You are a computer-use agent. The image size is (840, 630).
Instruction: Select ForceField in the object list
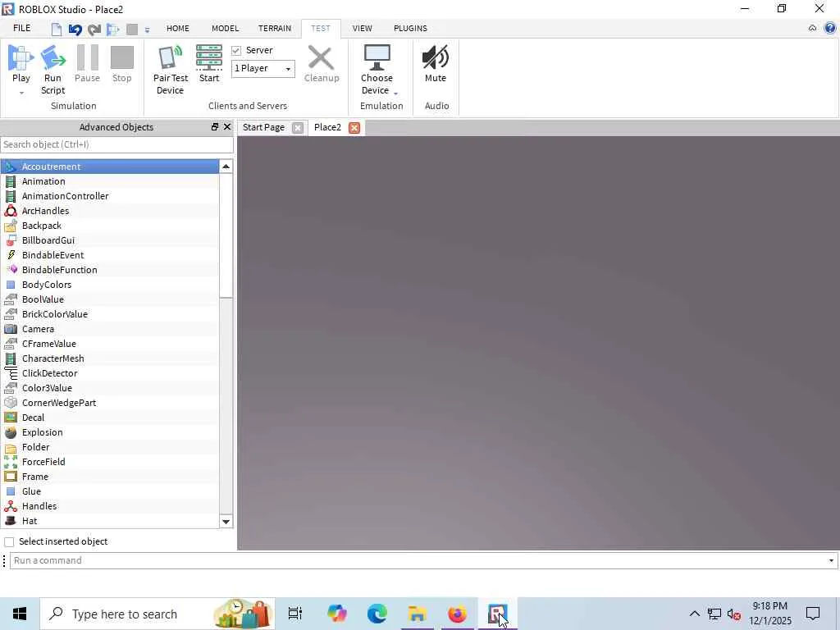click(x=110, y=461)
